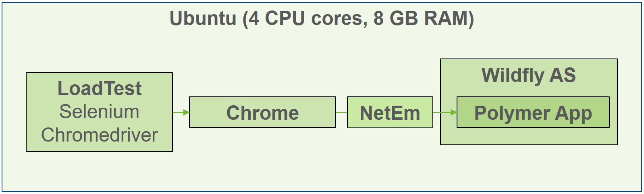Click the arrowhead pointing into Chrome box
Screen dimensions: 644x194
[186, 112]
